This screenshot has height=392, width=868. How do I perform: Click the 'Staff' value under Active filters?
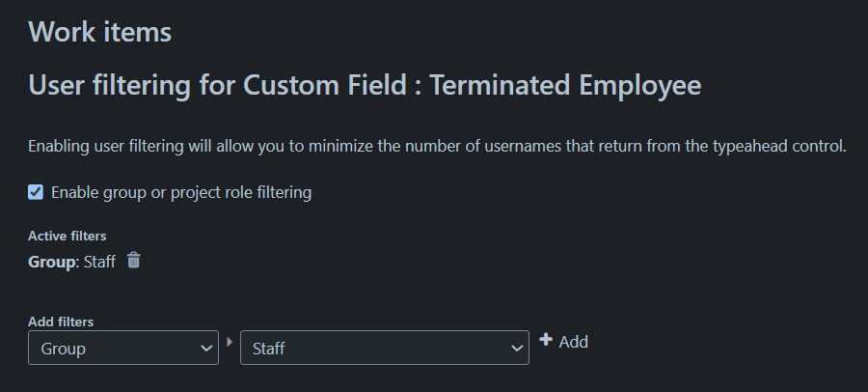click(99, 261)
